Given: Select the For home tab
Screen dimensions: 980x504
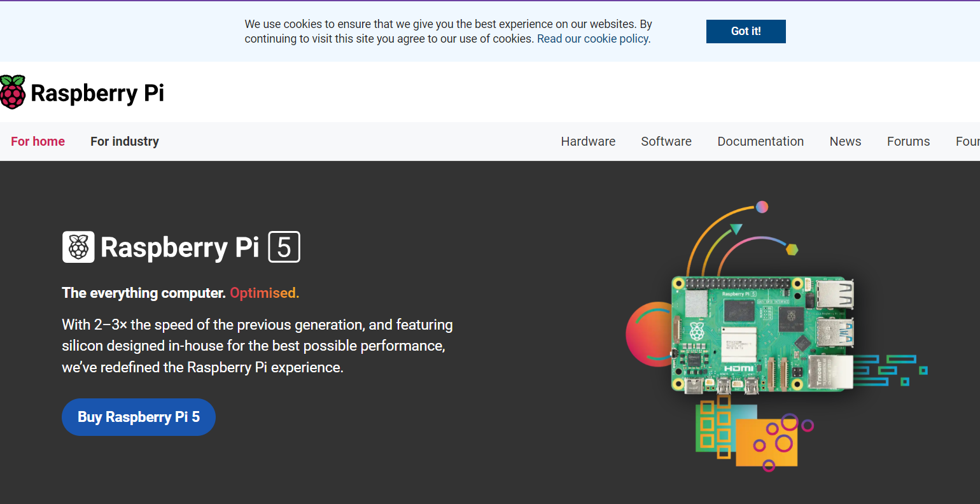Looking at the screenshot, I should pyautogui.click(x=38, y=141).
